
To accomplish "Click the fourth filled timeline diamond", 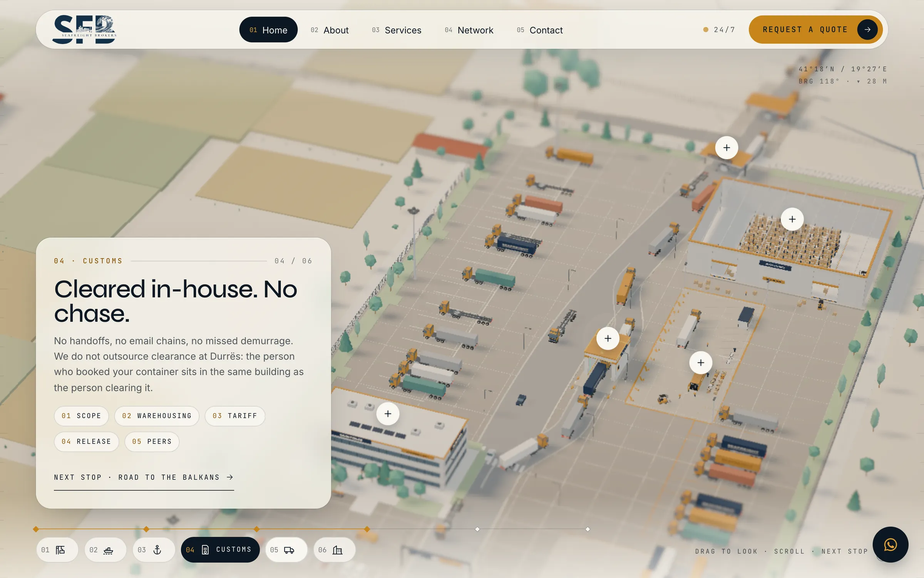I will tap(367, 529).
